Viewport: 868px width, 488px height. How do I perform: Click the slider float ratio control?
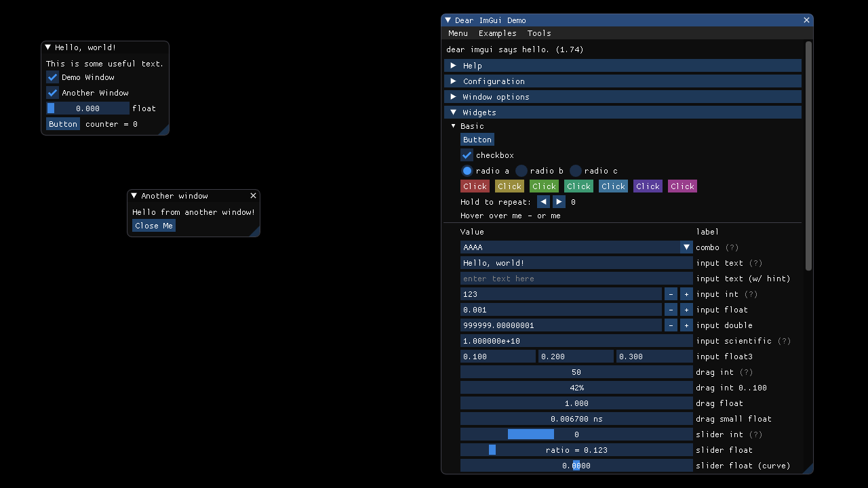(x=576, y=450)
